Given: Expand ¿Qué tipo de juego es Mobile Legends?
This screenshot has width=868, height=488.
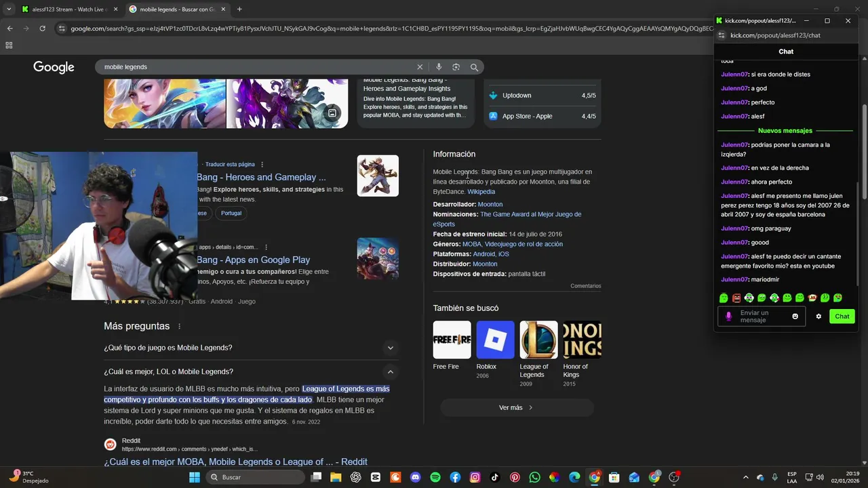Looking at the screenshot, I should [x=251, y=348].
